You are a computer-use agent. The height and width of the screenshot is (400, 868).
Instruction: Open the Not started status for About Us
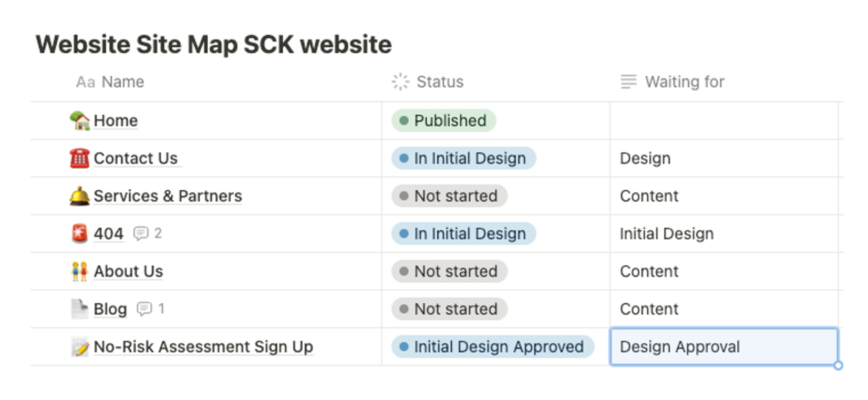click(449, 271)
